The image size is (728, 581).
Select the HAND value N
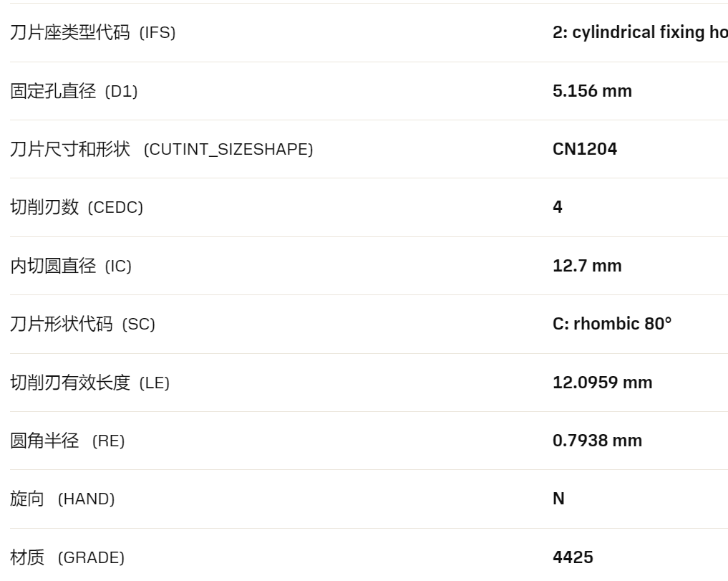tap(558, 499)
